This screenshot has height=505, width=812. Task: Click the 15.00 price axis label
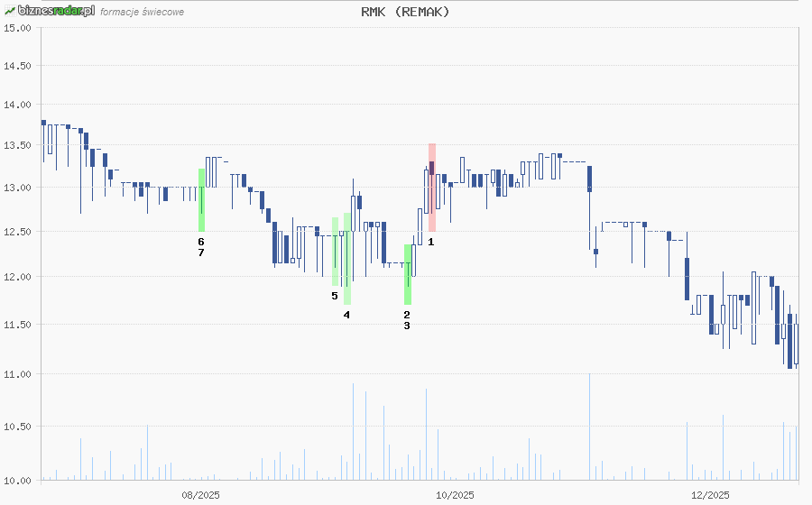click(x=17, y=28)
